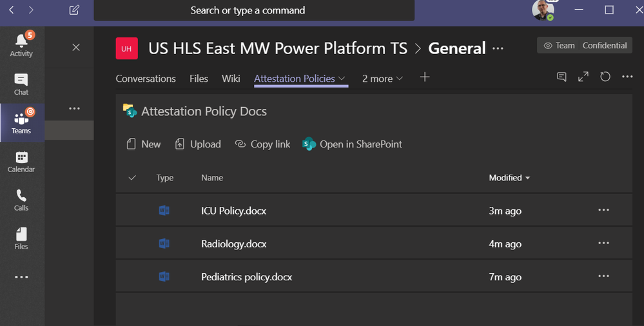The image size is (644, 326).
Task: Click the 3m ago modified time
Action: [x=505, y=211]
